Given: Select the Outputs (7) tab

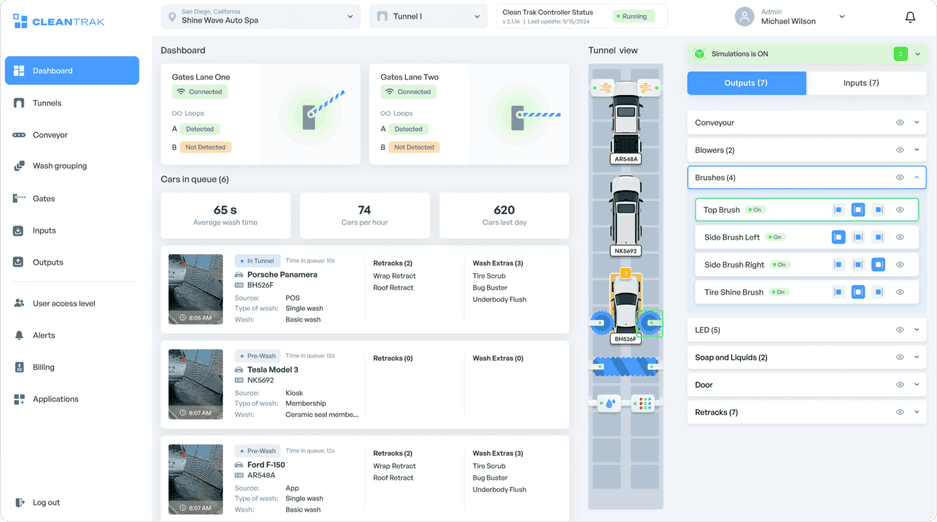Looking at the screenshot, I should [746, 83].
